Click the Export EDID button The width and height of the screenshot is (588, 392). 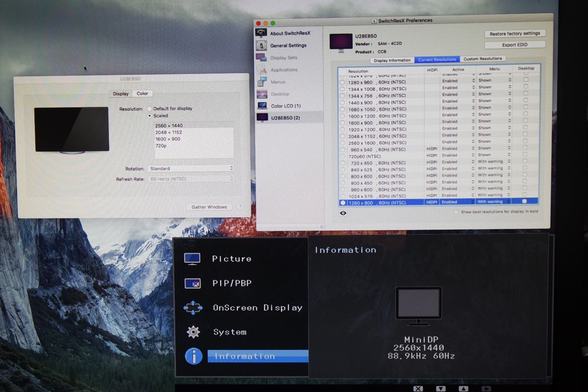515,45
